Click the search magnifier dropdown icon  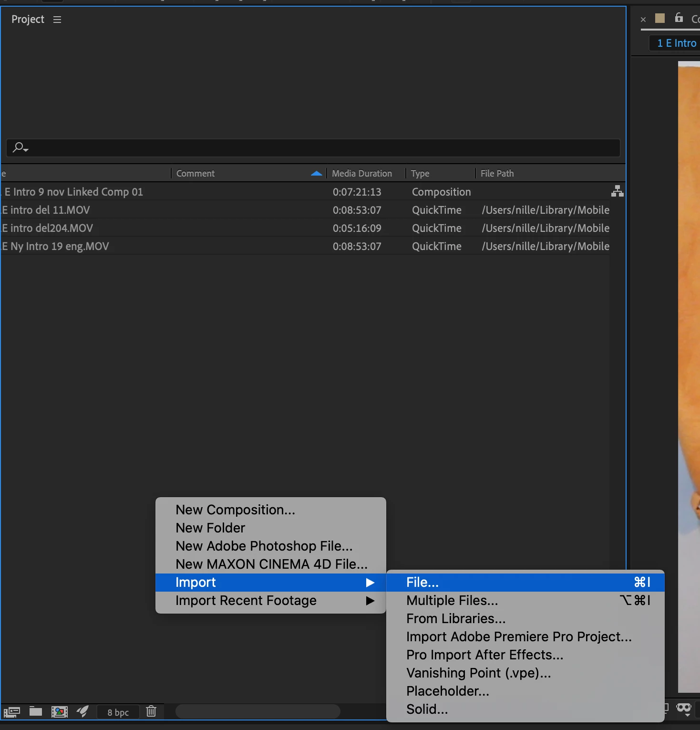point(20,147)
